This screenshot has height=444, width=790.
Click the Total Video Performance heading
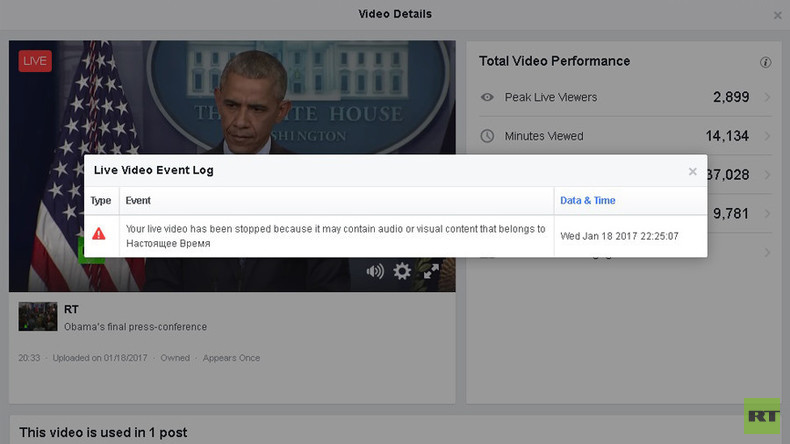(x=555, y=61)
